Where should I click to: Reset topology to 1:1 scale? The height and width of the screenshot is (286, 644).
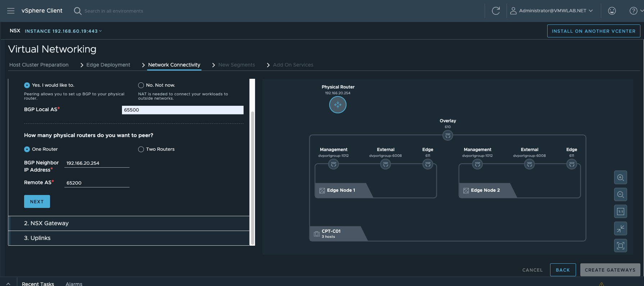(621, 212)
